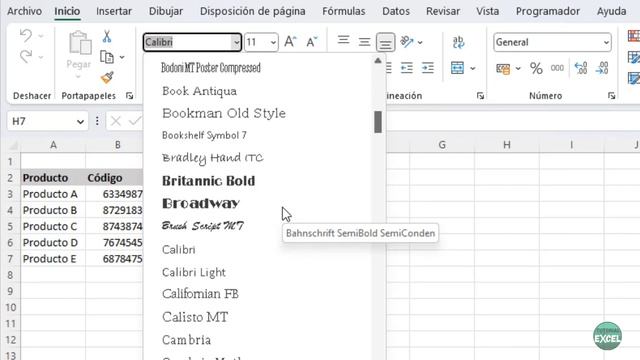This screenshot has width=640, height=360.
Task: Align text to the top
Action: (x=343, y=41)
